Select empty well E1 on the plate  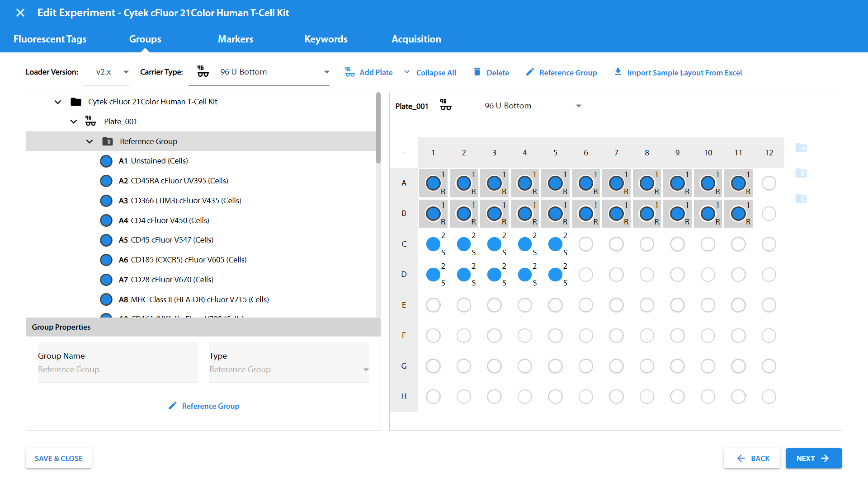click(x=433, y=305)
